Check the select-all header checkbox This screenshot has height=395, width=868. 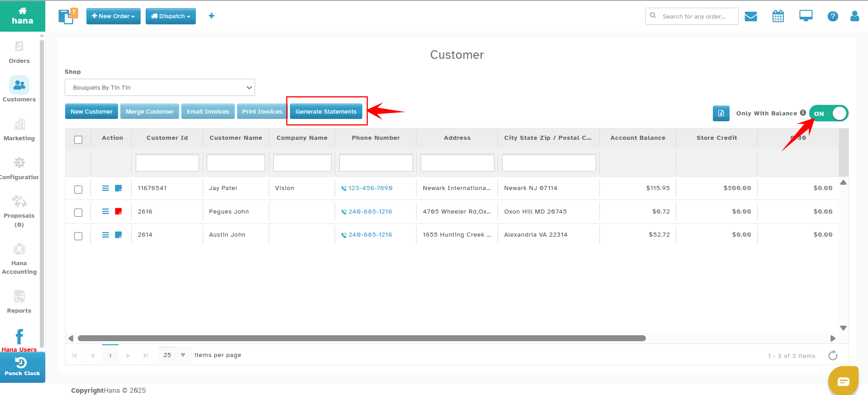[x=78, y=140]
